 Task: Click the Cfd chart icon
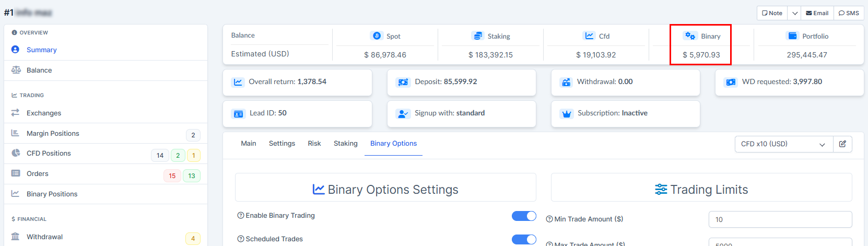589,36
